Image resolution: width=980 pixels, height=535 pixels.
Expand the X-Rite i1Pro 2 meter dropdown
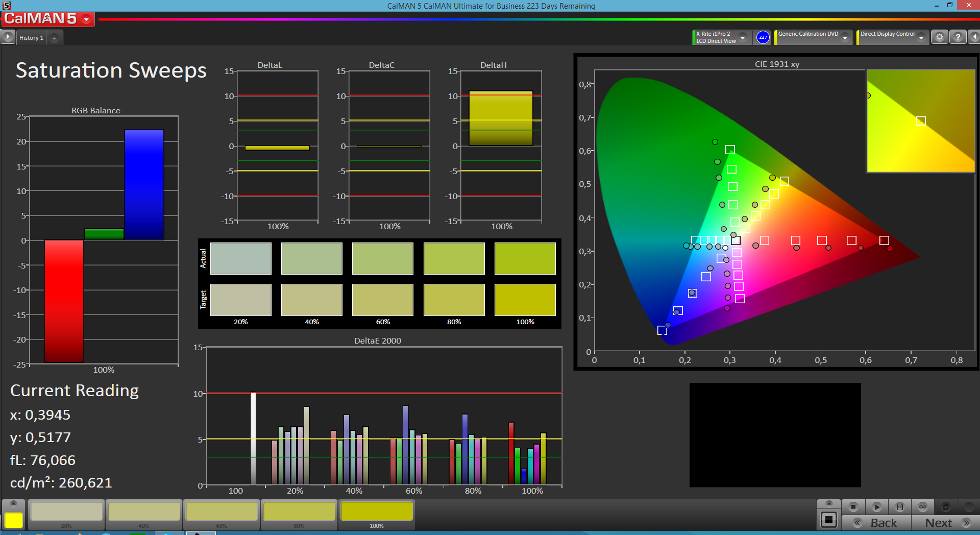coord(743,37)
